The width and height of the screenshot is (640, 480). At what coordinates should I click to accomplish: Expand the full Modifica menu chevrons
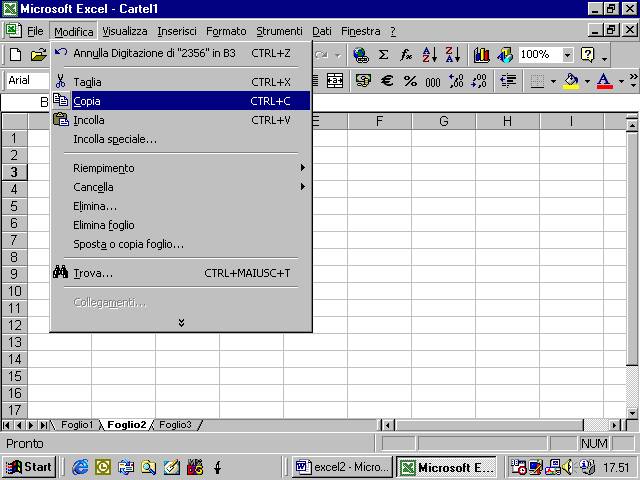click(181, 323)
